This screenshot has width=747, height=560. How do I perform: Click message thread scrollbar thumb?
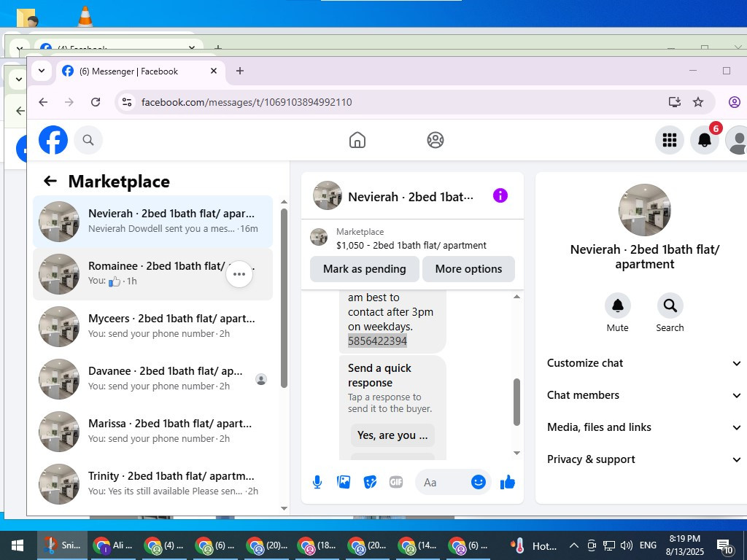point(516,402)
